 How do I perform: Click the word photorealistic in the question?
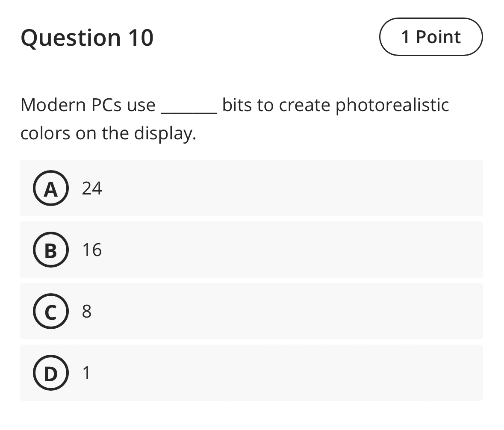[392, 104]
